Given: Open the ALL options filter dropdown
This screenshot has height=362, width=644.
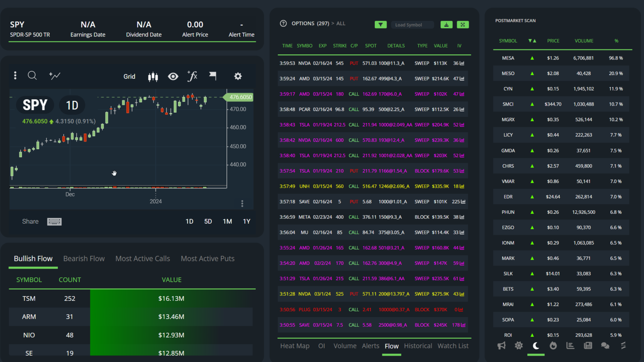Looking at the screenshot, I should 341,23.
